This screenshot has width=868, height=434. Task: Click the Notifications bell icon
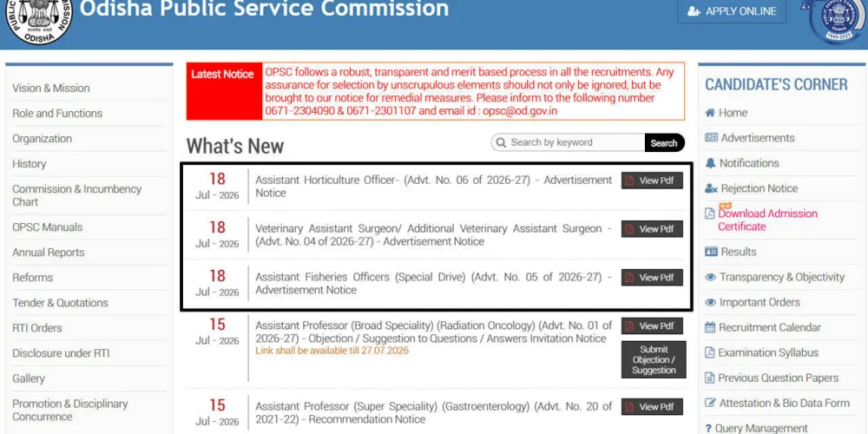[x=710, y=163]
